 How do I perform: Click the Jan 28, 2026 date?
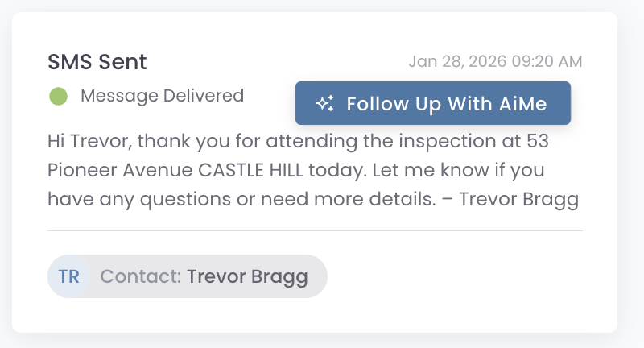456,62
